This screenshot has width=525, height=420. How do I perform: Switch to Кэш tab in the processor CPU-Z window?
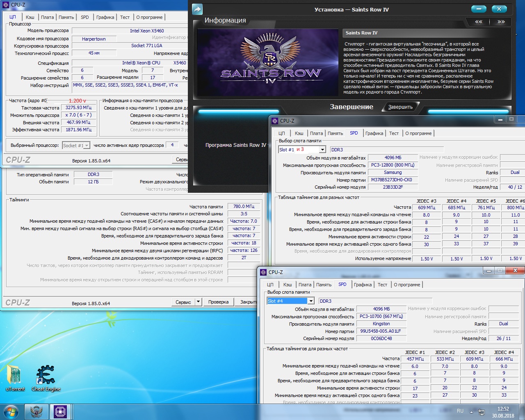coord(30,17)
